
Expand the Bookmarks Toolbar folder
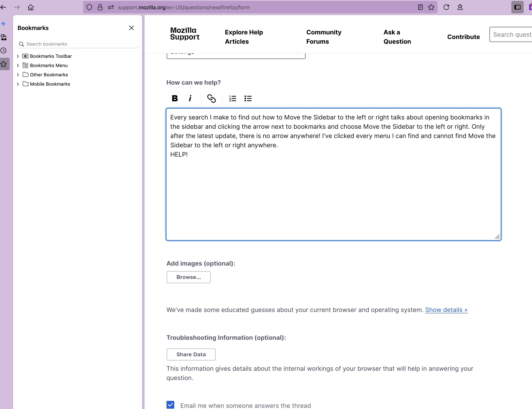[18, 56]
